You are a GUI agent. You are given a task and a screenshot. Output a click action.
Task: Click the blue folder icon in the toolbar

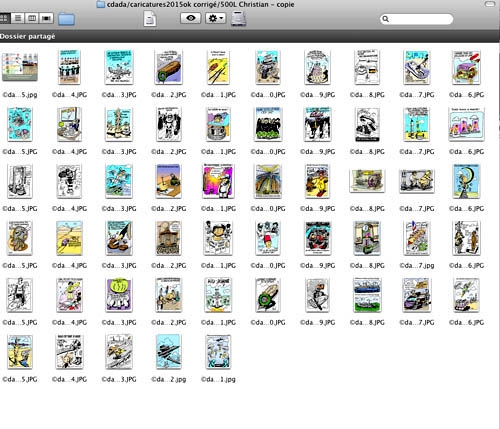click(67, 19)
